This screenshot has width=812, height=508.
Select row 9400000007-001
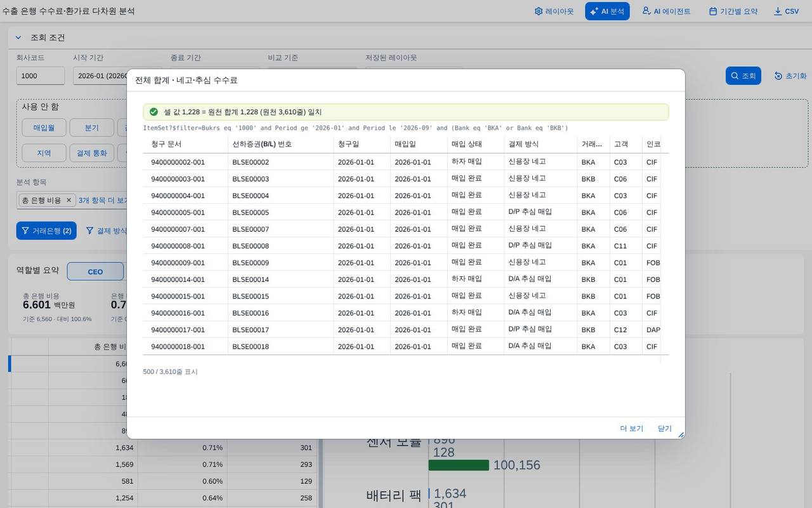406,229
